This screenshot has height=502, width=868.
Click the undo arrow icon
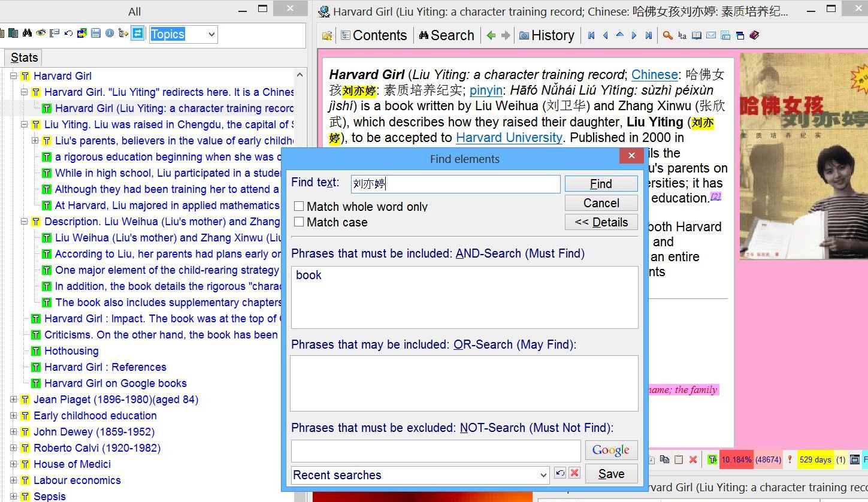pyautogui.click(x=69, y=34)
